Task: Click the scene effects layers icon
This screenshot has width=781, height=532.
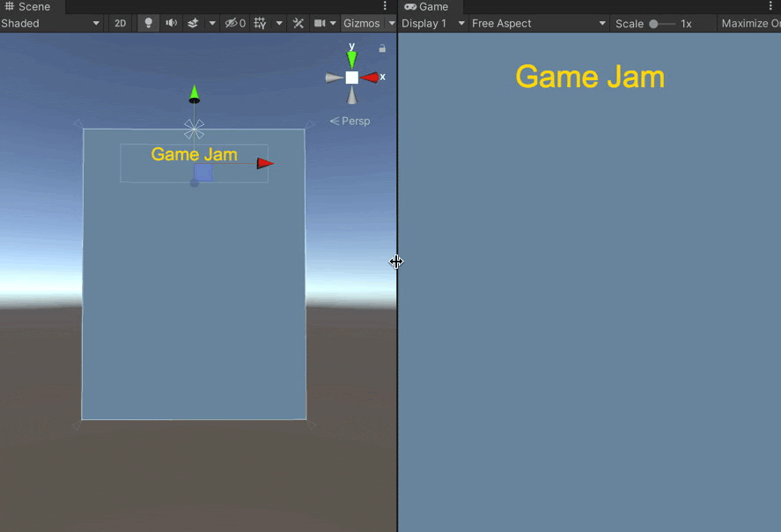Action: (194, 24)
